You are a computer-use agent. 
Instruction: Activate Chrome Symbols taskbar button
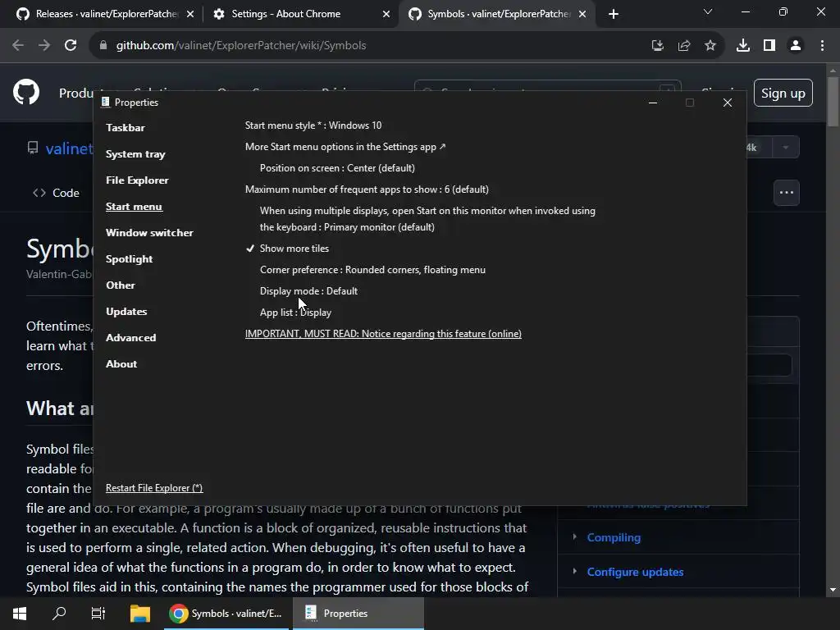pyautogui.click(x=226, y=614)
